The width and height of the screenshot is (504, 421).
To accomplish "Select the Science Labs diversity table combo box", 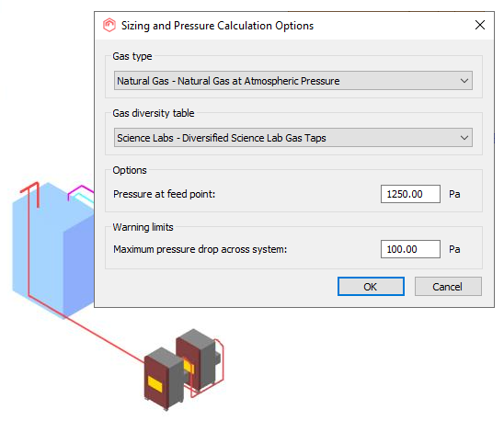I will 293,138.
